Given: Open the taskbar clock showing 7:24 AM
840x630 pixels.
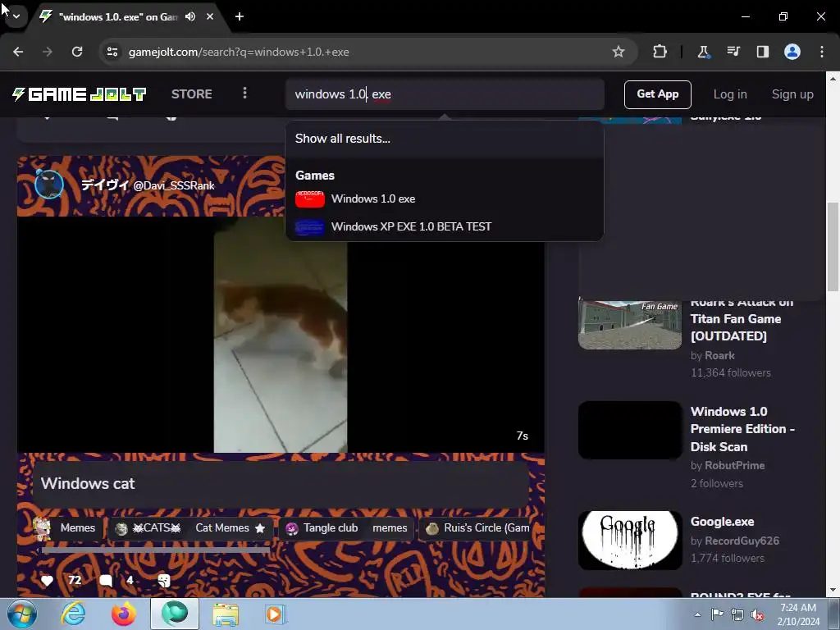Looking at the screenshot, I should point(798,614).
